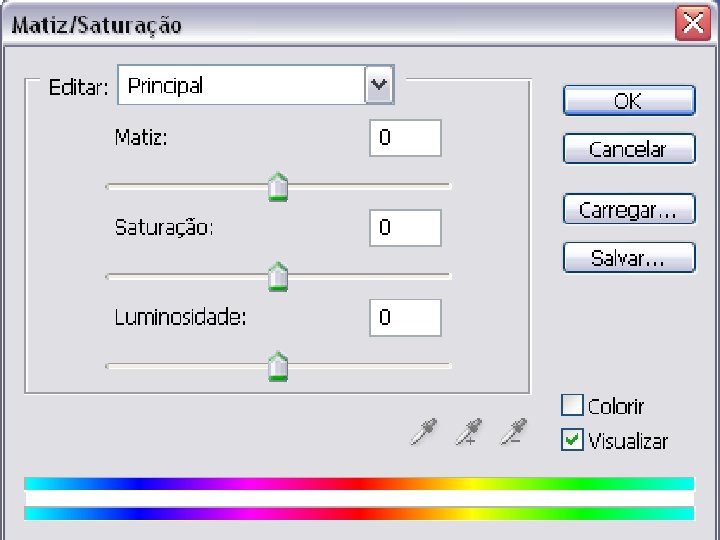Uncheck the Visualizar checkbox
The image size is (720, 540).
[572, 440]
